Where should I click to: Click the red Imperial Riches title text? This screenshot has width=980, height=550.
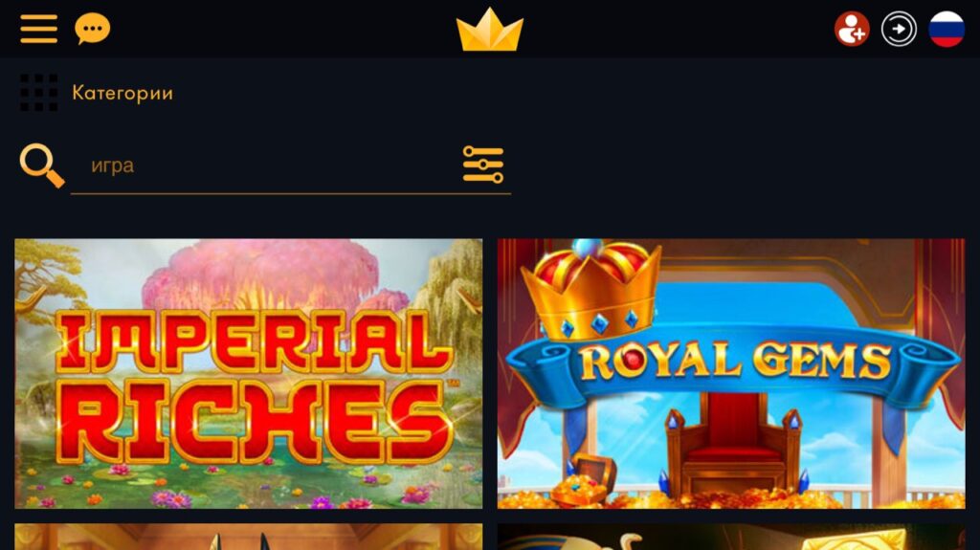[253, 387]
